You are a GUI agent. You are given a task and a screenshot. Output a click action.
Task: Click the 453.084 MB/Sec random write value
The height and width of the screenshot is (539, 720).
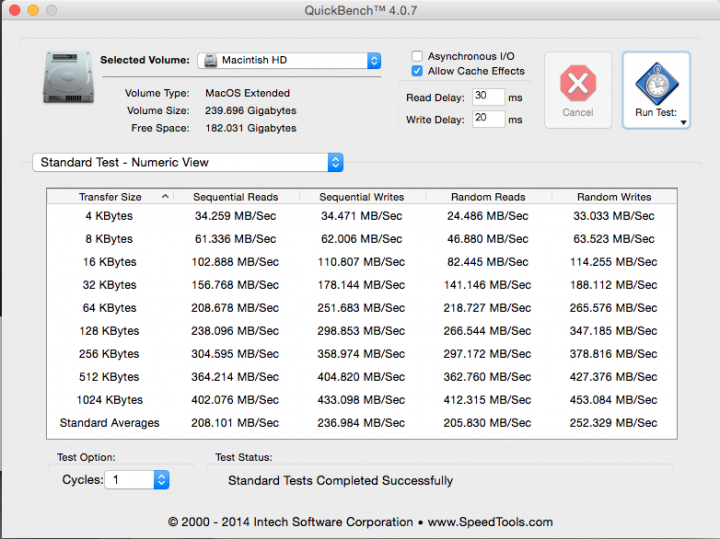tap(613, 399)
